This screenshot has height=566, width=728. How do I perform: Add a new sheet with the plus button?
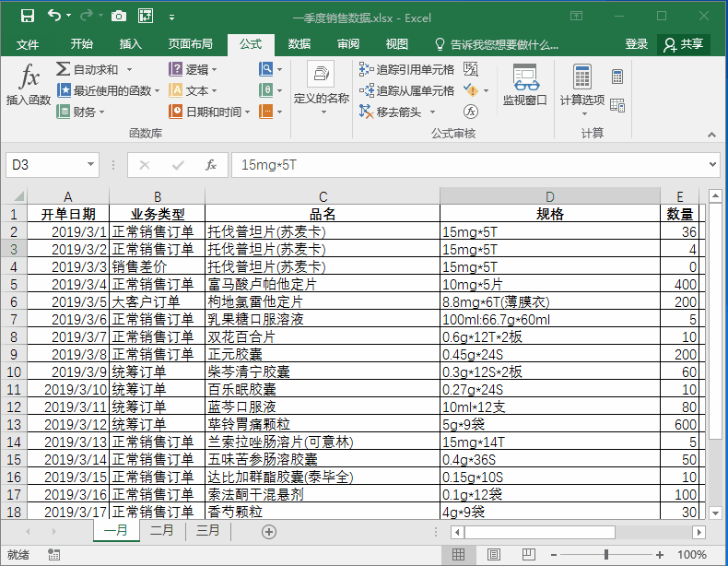[x=269, y=532]
